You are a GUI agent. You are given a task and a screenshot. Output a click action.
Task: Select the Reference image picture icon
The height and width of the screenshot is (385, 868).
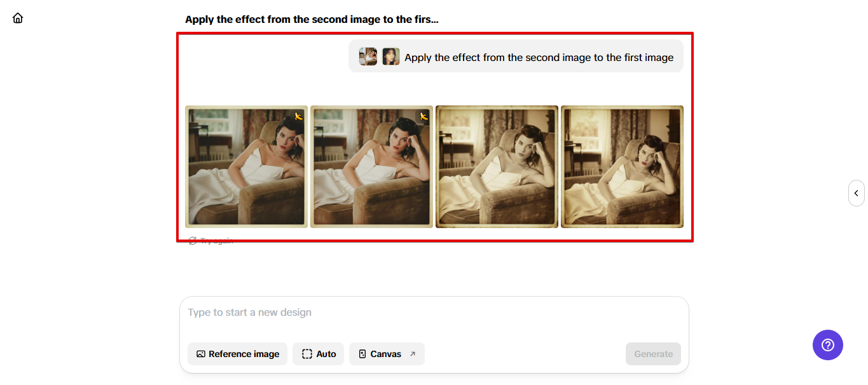(x=201, y=354)
